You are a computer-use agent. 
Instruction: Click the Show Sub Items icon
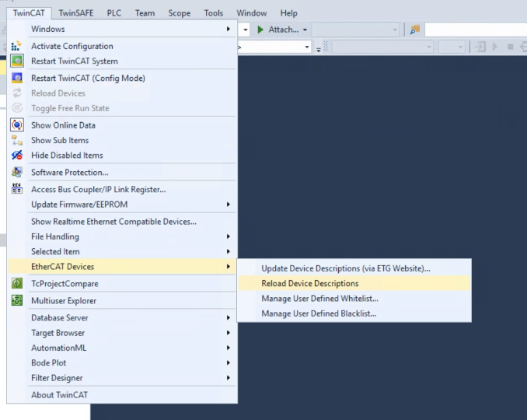coord(17,140)
